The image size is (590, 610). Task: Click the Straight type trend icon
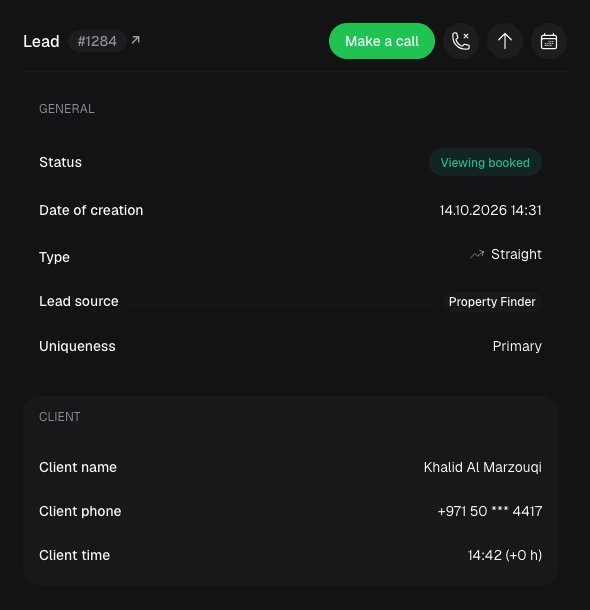[477, 254]
